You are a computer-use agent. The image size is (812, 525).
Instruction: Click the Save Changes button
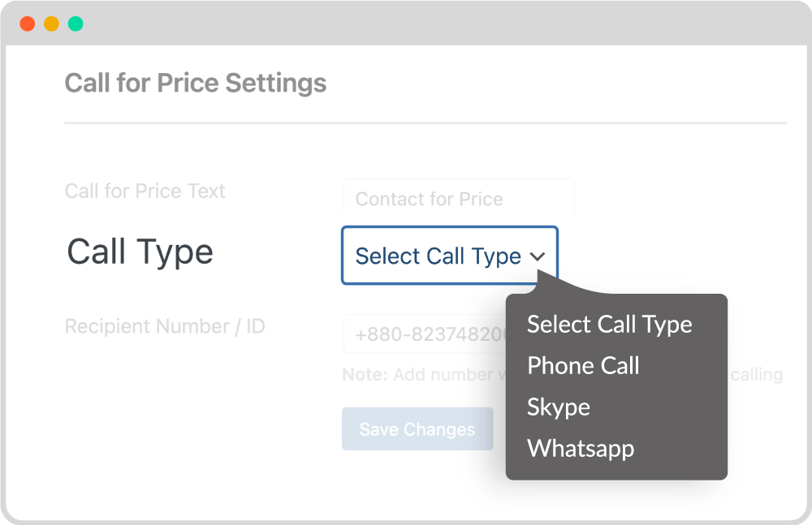pos(417,428)
